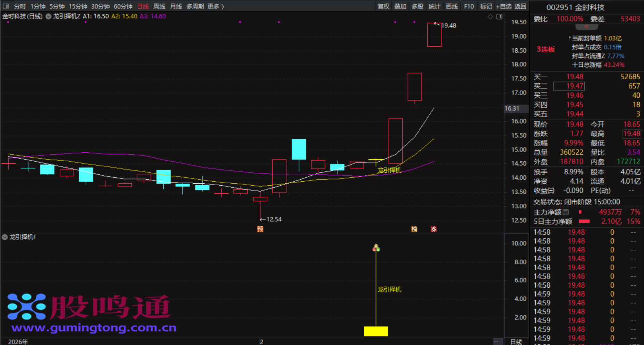
Task: Open 龙引择机F sub-indicator dropdown menu
Action: coord(5,237)
